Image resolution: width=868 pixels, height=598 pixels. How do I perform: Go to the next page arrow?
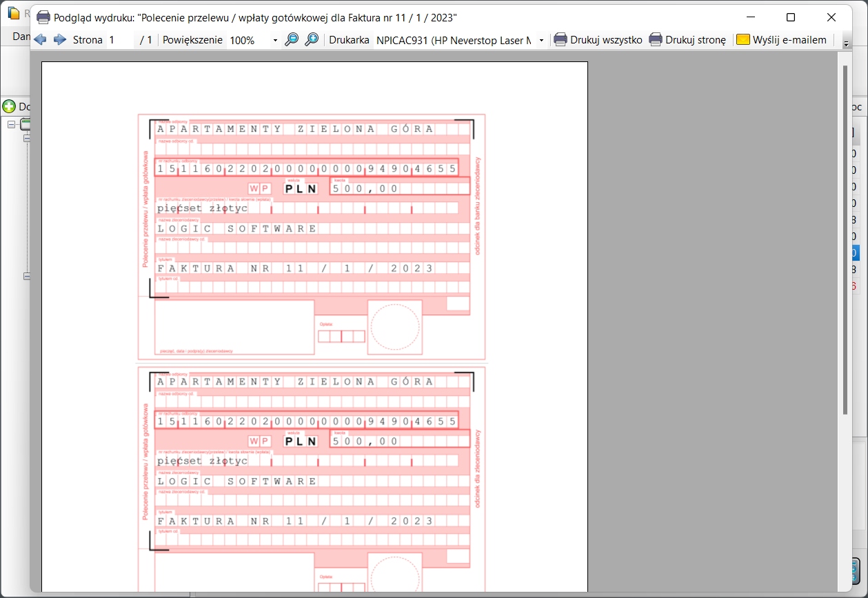pyautogui.click(x=60, y=40)
